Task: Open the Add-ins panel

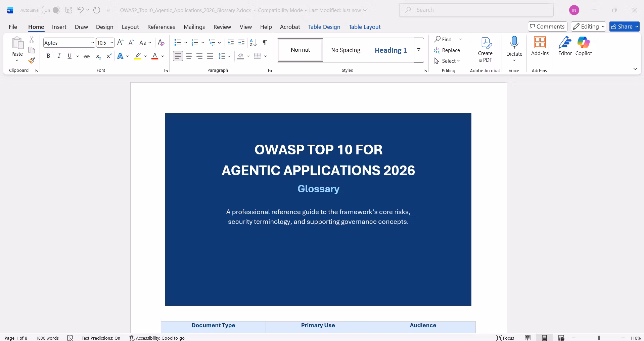Action: pos(540,46)
